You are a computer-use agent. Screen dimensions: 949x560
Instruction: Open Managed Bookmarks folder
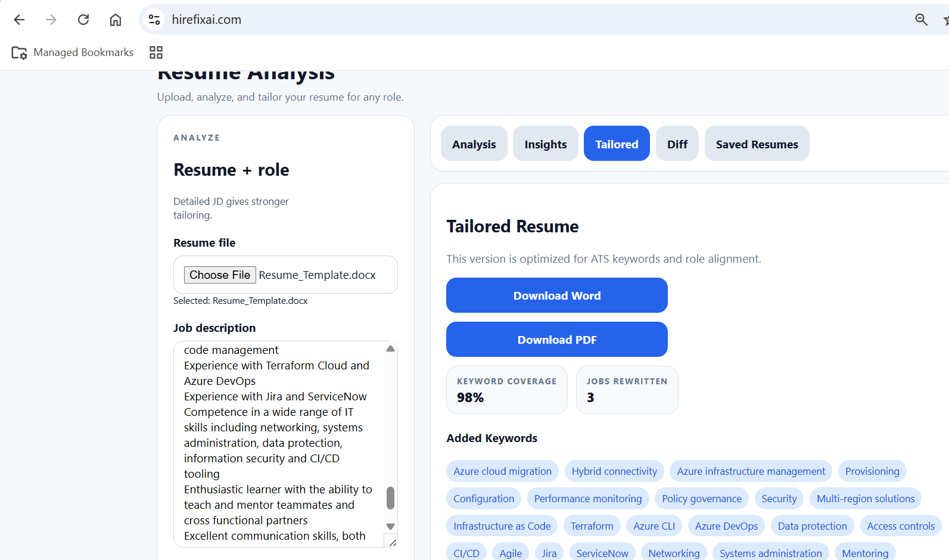73,52
